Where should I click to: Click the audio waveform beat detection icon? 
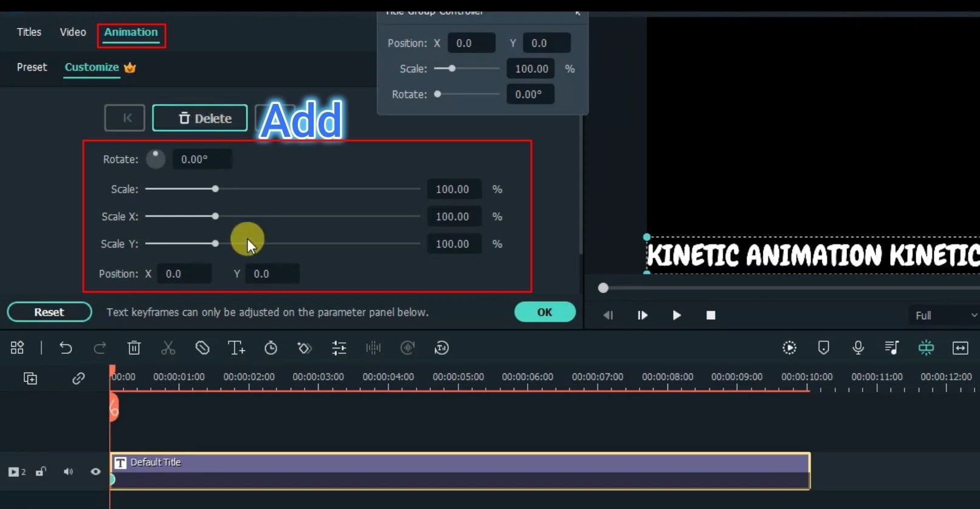(x=373, y=348)
